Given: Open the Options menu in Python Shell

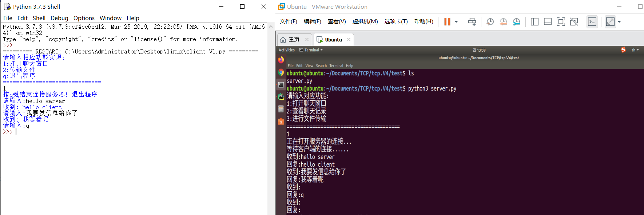Looking at the screenshot, I should (84, 18).
